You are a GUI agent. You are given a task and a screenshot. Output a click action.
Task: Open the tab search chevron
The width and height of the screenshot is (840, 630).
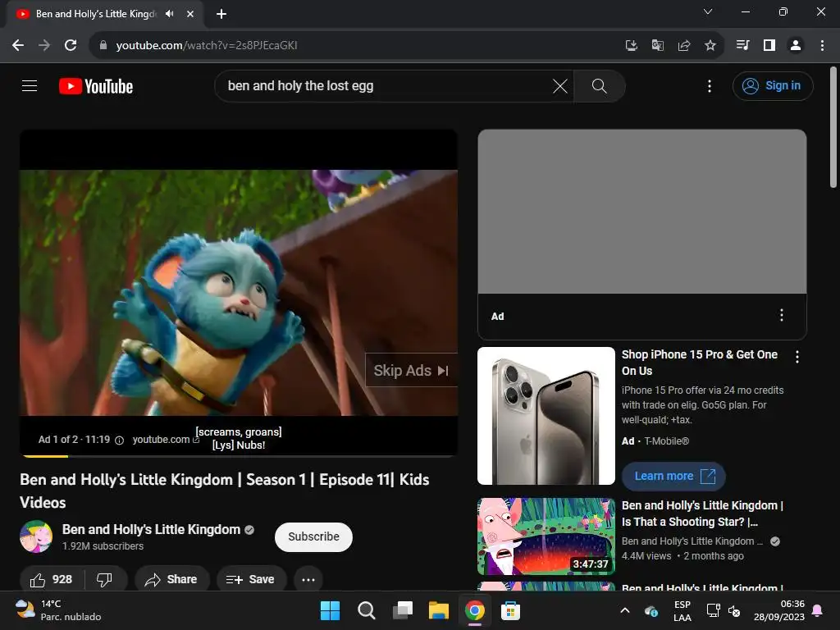(x=708, y=11)
